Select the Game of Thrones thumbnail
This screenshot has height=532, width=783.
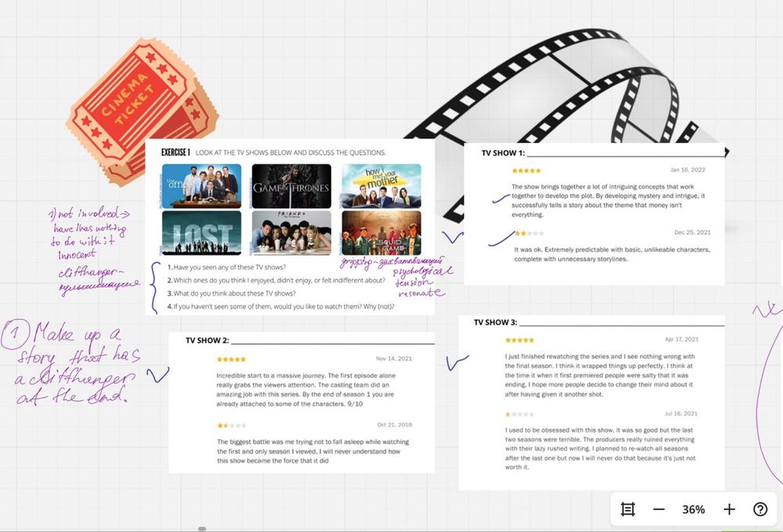[291, 185]
